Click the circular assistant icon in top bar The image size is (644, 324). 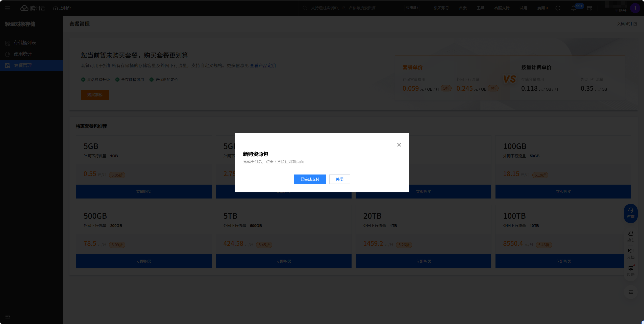(558, 8)
